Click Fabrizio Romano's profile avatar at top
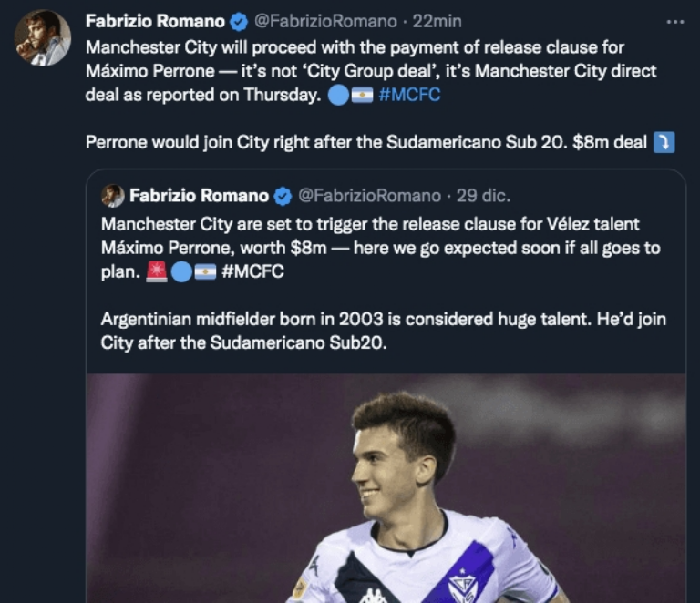Screen dimensions: 700x603 coord(43,38)
